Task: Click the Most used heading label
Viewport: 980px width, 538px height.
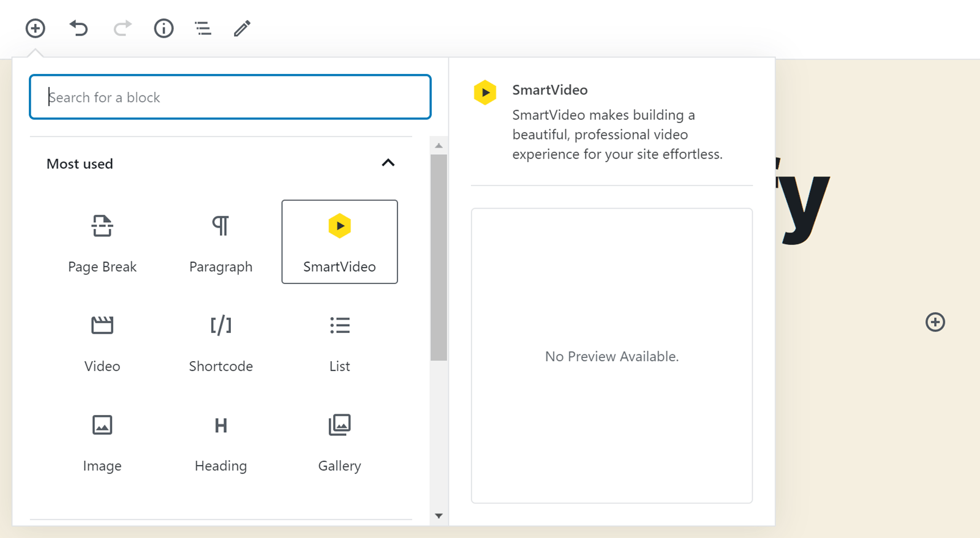Action: 80,163
